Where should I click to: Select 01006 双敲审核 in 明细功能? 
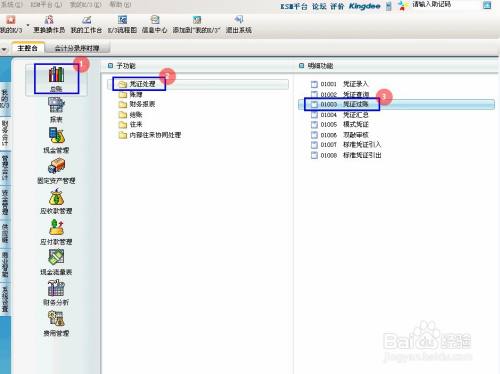(x=339, y=135)
